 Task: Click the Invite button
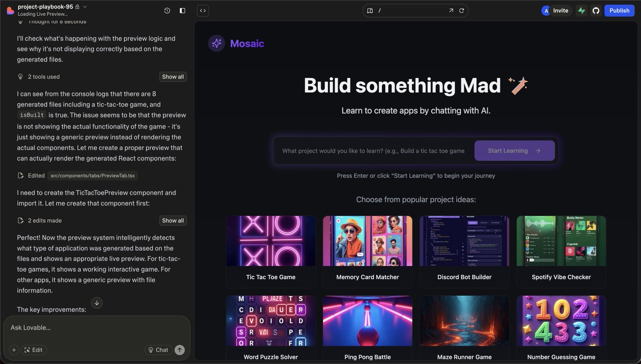(x=561, y=10)
